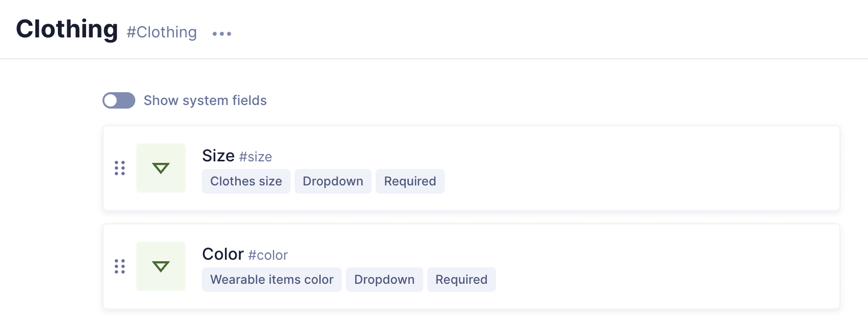The width and height of the screenshot is (868, 335).
Task: Open the Color field name
Action: (x=223, y=254)
